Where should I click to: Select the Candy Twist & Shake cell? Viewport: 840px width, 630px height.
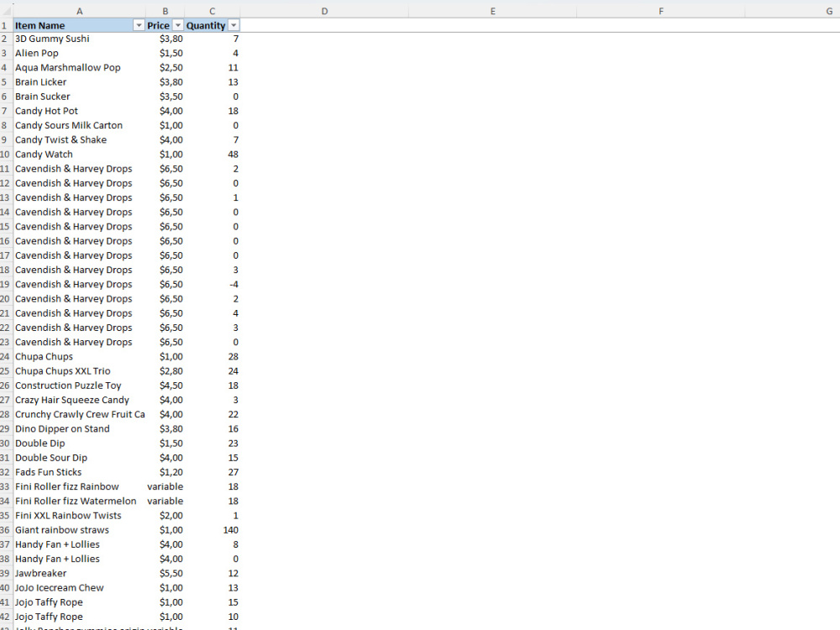tap(79, 139)
